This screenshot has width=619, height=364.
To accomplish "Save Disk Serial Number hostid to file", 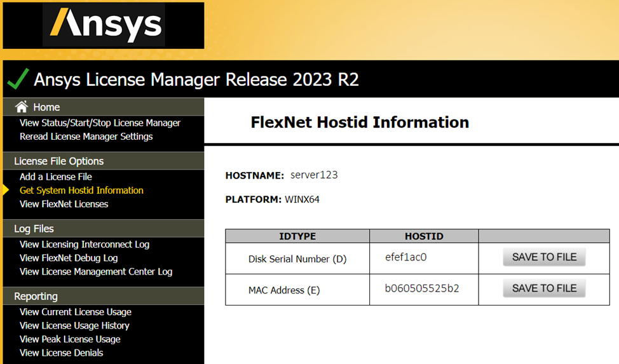I will [544, 257].
